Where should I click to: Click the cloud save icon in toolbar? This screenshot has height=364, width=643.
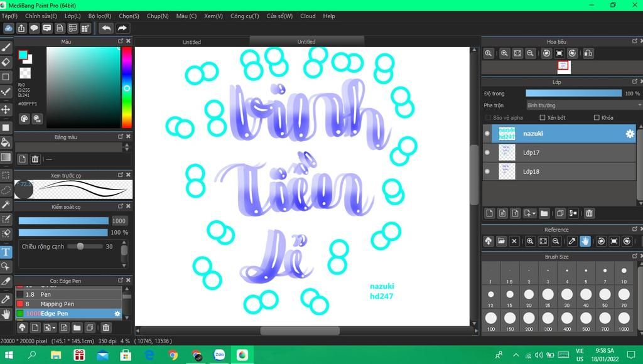9,28
